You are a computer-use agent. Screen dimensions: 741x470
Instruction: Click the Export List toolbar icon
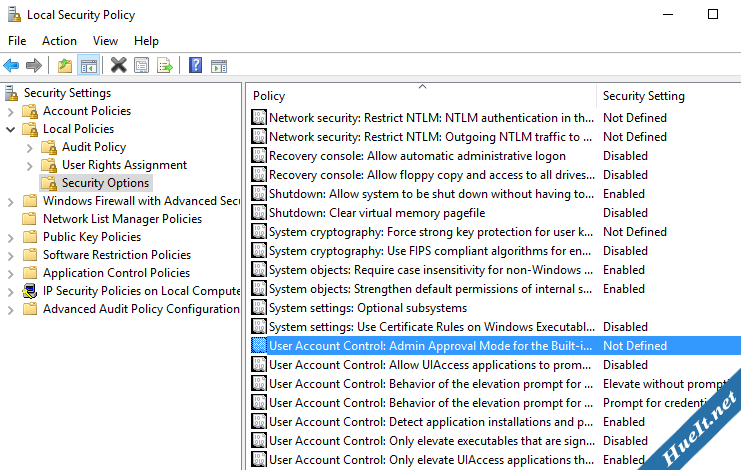pyautogui.click(x=165, y=65)
